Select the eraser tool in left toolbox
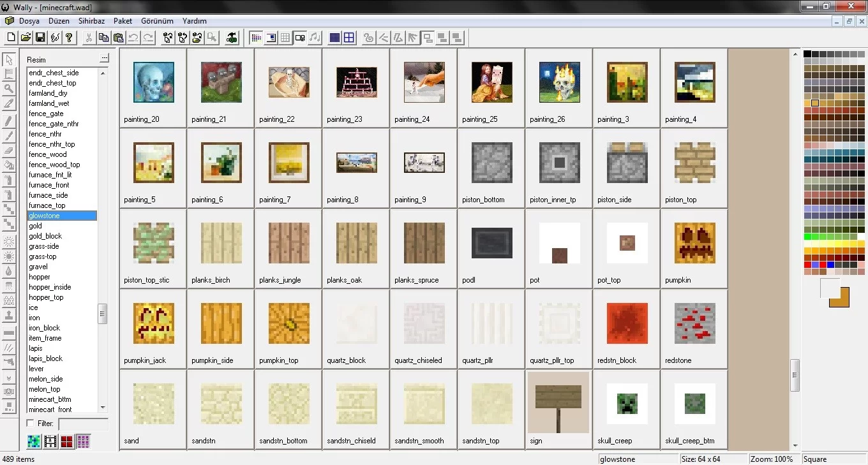The image size is (868, 465). [x=9, y=151]
